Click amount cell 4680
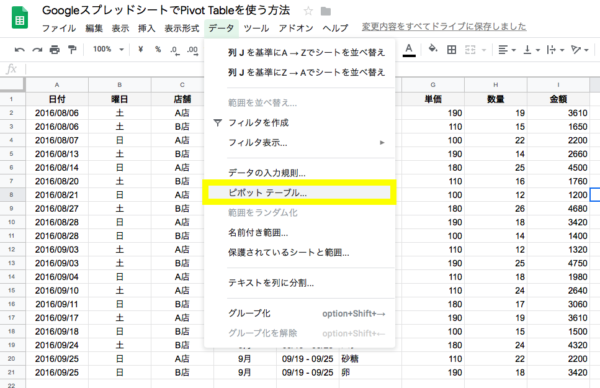600x388 pixels. click(x=558, y=209)
